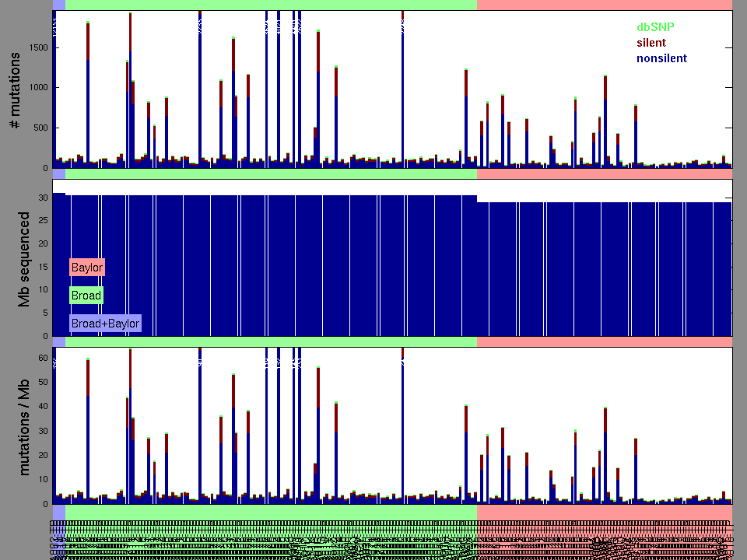The image size is (747, 560).
Task: Select the 'Mb sequenced' y-axis title
Action: 24,259
